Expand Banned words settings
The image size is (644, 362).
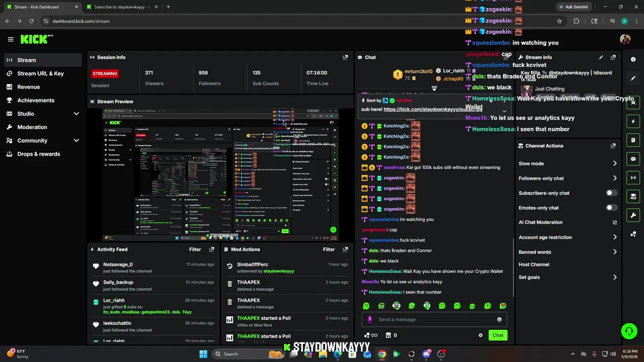(615, 252)
